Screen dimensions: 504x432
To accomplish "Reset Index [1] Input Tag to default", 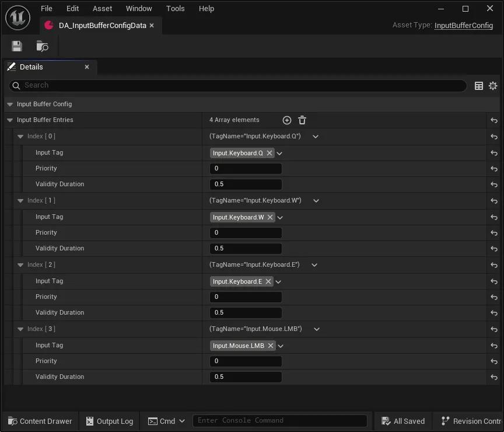I will (494, 217).
